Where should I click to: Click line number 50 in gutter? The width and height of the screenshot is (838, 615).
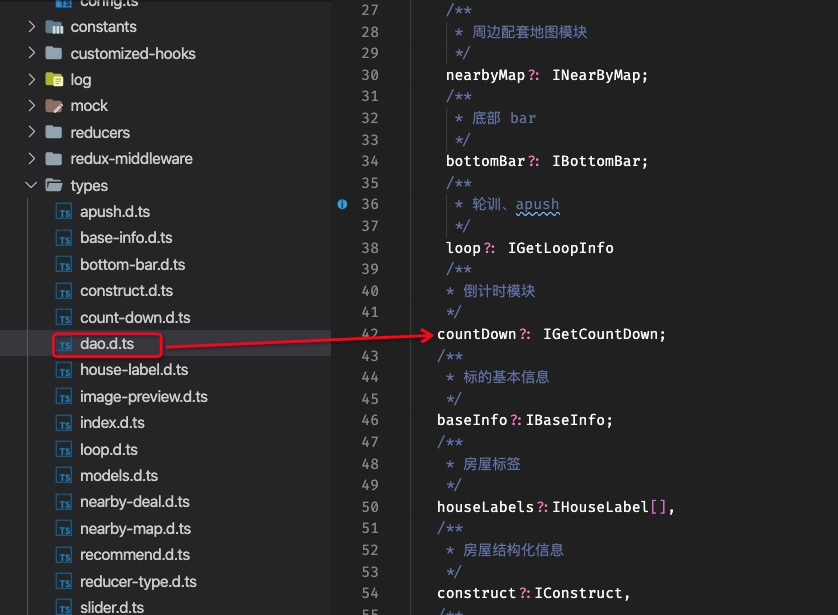click(x=370, y=507)
